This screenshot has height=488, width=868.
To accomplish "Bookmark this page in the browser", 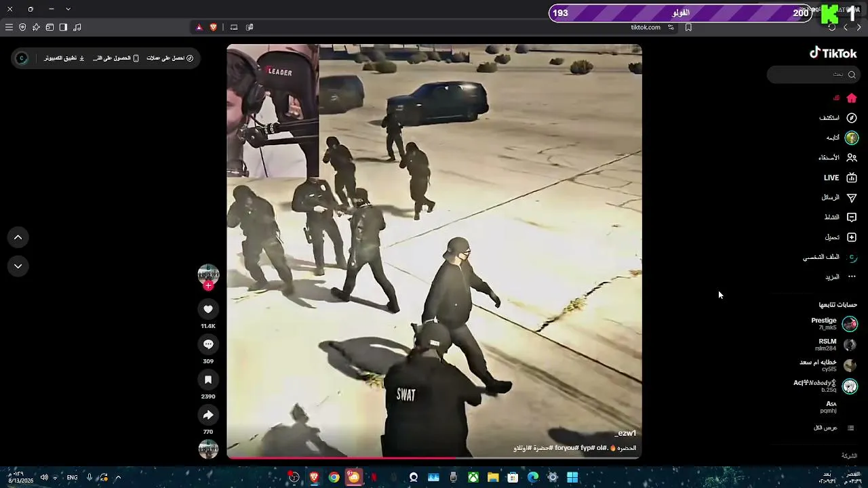I will [x=688, y=27].
